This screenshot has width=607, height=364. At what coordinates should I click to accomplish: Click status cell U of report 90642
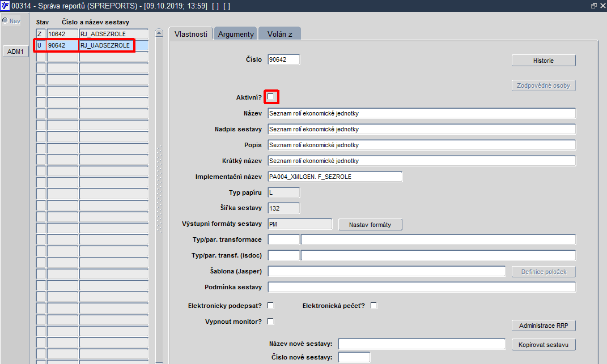click(x=41, y=45)
